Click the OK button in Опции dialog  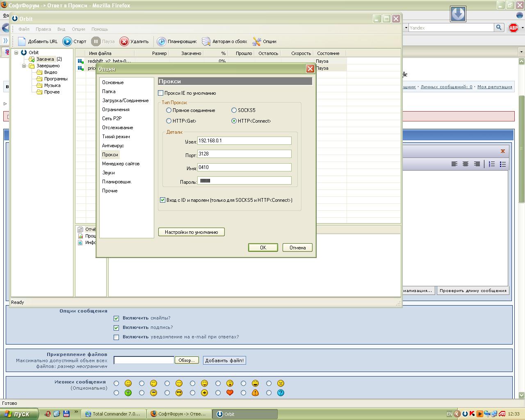(x=263, y=247)
